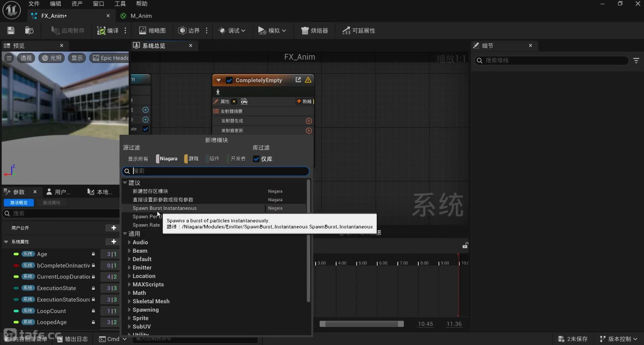Click the Compile toolbar button
Image resolution: width=644 pixels, height=345 pixels.
point(108,31)
